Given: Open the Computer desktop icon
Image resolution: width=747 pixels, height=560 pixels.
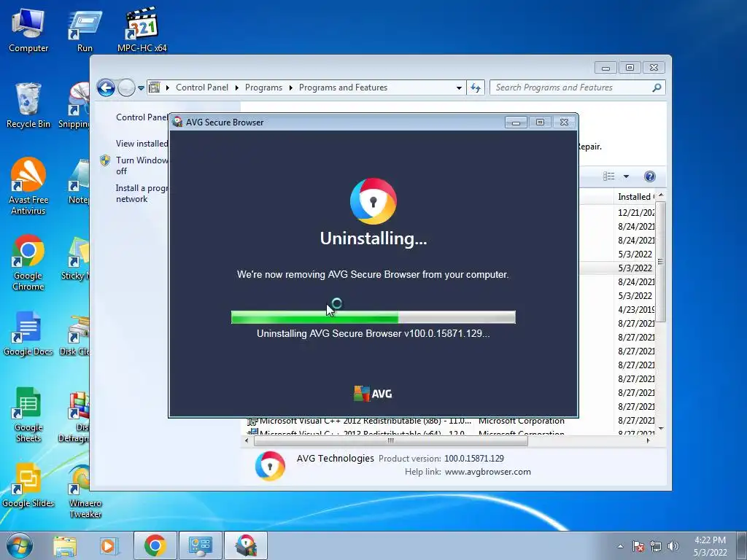Looking at the screenshot, I should [28, 31].
